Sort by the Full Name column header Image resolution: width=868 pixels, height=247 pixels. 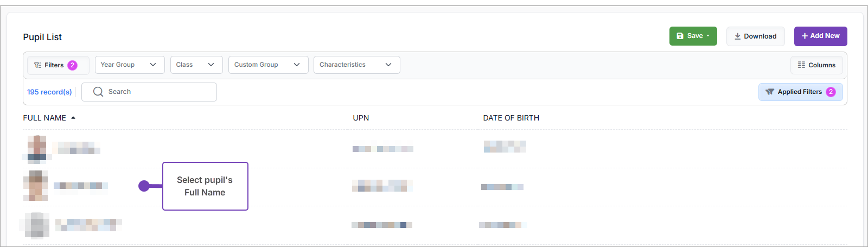44,118
